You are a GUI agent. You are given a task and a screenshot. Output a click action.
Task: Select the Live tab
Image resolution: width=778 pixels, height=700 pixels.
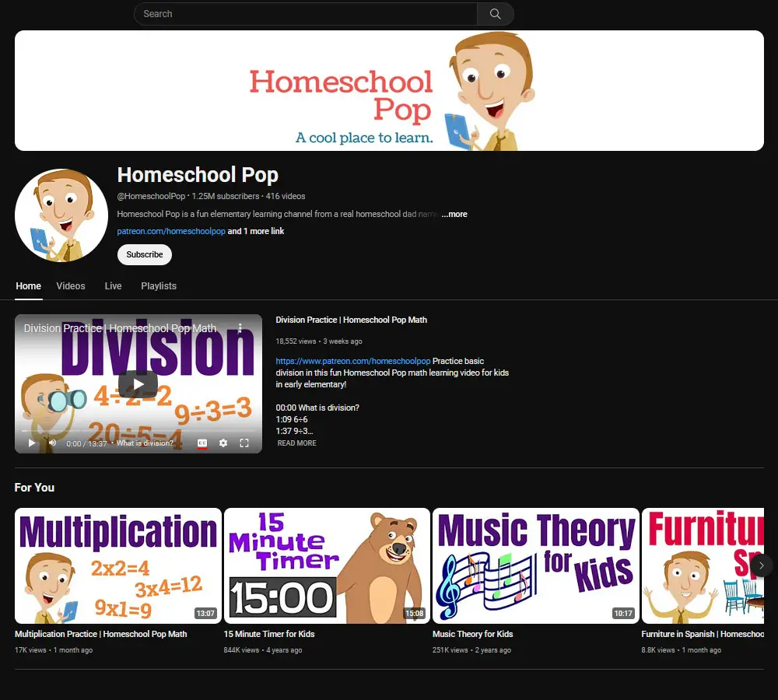click(113, 286)
